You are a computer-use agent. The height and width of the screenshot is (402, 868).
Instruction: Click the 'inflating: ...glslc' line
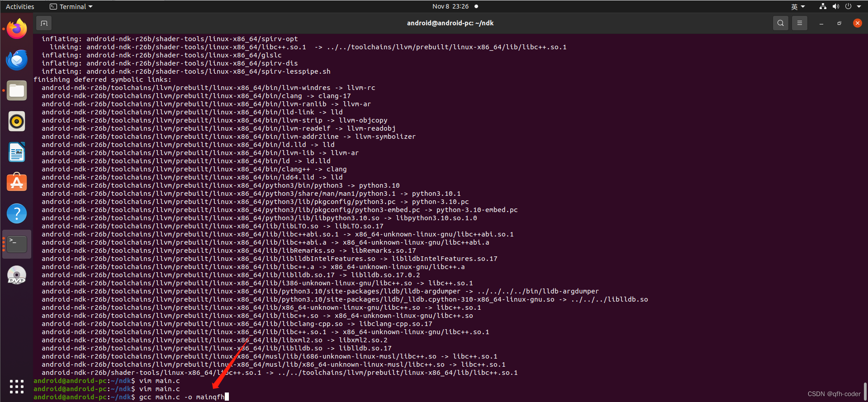(161, 55)
